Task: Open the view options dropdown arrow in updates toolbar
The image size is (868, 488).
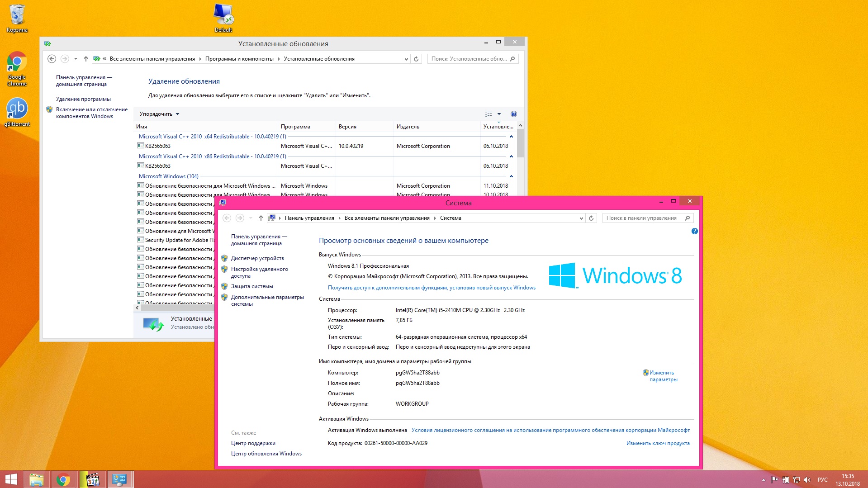Action: (x=499, y=114)
